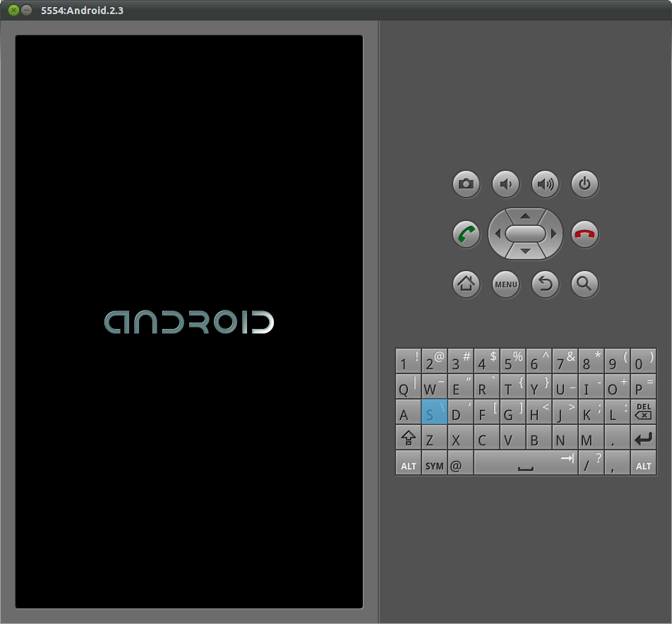Click the space bar key
672x624 pixels.
pyautogui.click(x=526, y=463)
